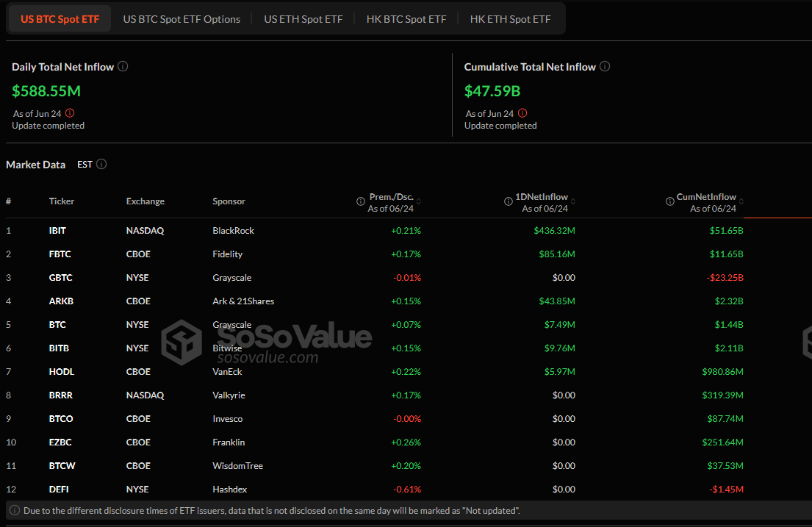Click the Sponsor column header
The image size is (812, 527).
tap(229, 201)
